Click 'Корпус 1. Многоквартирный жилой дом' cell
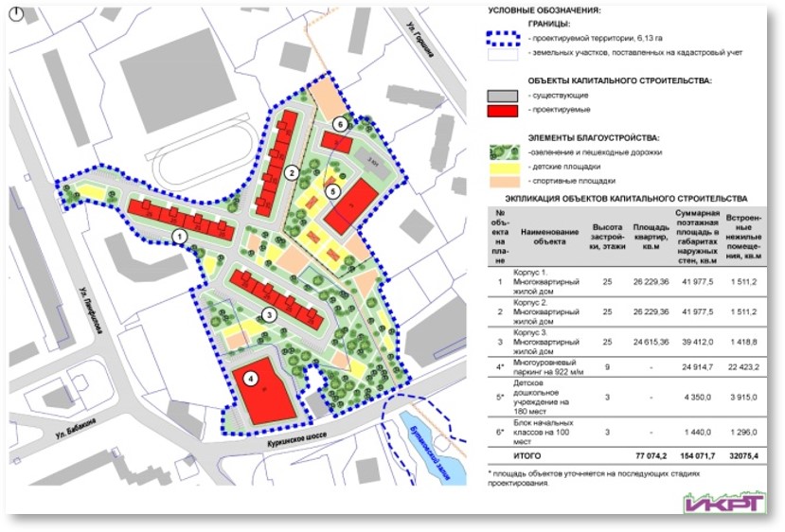 546,282
